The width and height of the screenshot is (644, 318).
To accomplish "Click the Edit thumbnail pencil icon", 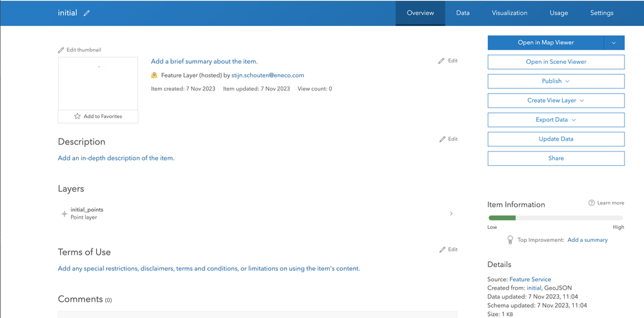I will [x=61, y=50].
